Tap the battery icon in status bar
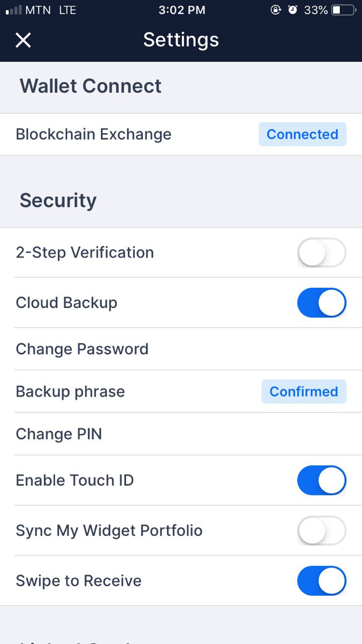Viewport: 362px width, 644px height. [343, 10]
